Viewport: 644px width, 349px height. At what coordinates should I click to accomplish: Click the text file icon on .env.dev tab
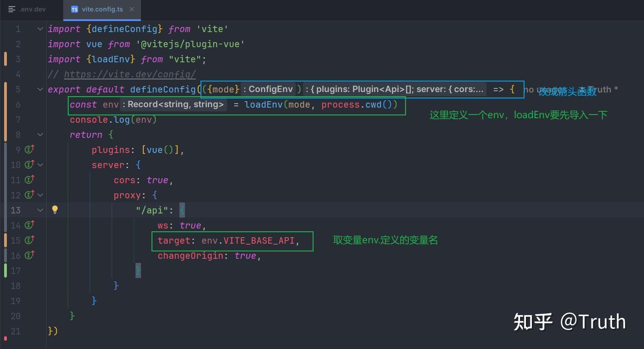[12, 9]
